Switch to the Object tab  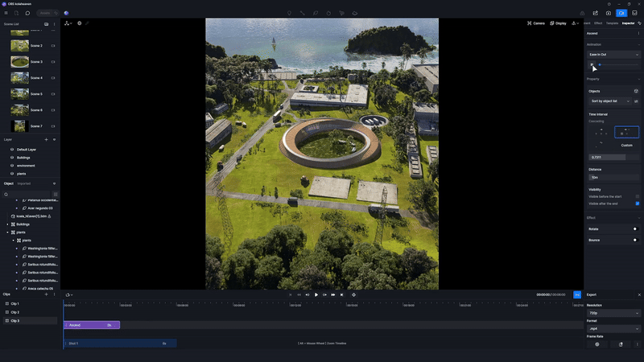(x=9, y=183)
